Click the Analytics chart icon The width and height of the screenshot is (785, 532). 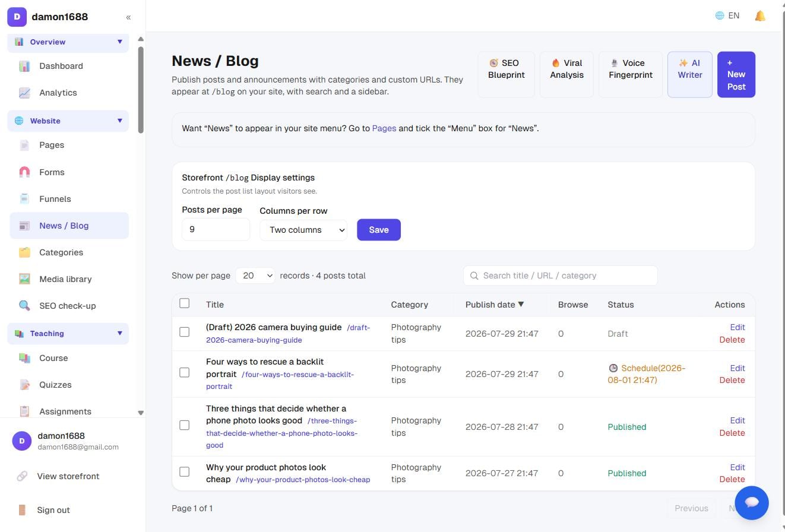pos(24,93)
